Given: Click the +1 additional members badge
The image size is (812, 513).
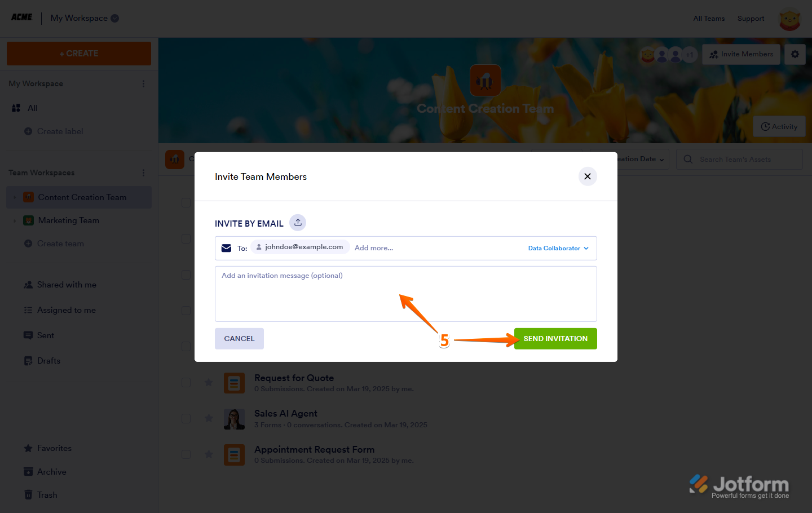Looking at the screenshot, I should coord(690,55).
